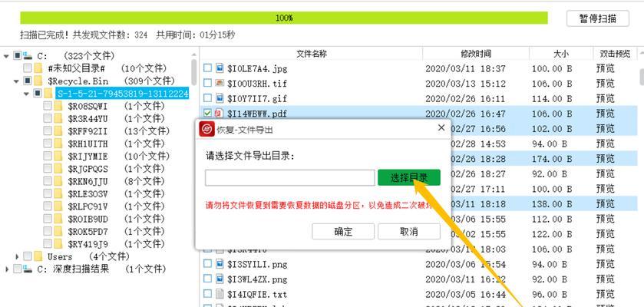
Task: Click the $R08SQWI folder icon
Action: point(58,106)
